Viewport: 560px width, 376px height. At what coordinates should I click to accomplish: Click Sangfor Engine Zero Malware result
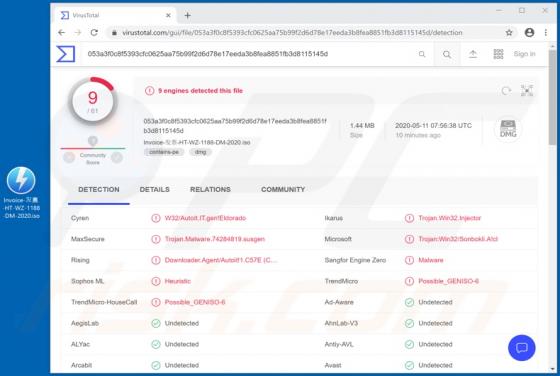click(431, 260)
